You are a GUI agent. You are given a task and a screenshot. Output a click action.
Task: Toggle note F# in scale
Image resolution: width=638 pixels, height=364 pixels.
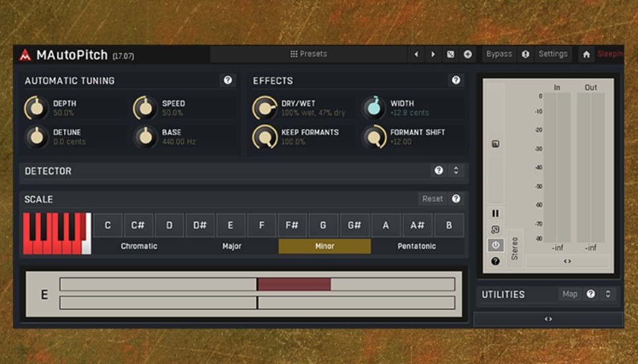tap(292, 226)
